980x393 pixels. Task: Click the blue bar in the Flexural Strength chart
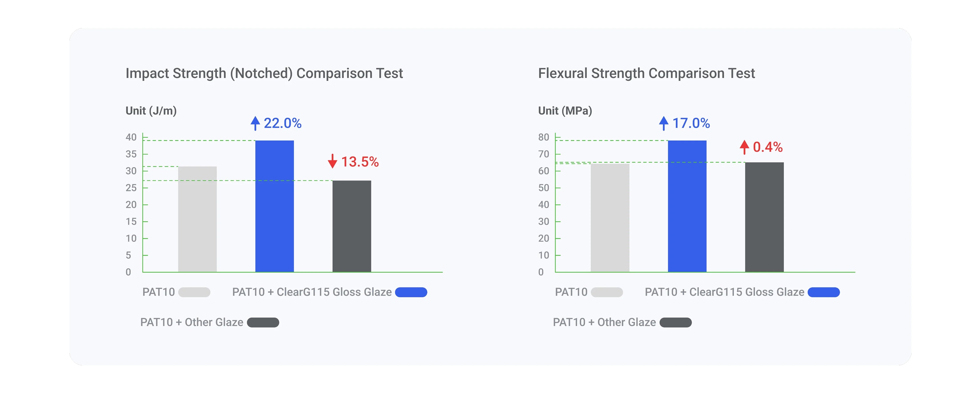click(x=687, y=206)
